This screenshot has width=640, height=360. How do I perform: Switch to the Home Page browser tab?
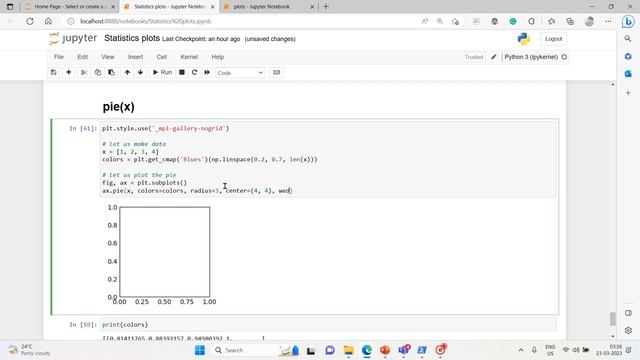[x=68, y=7]
